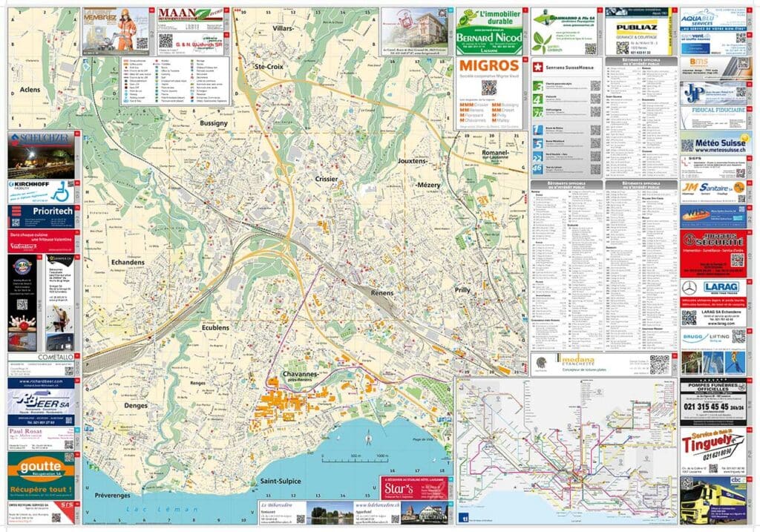Select the blue route 22 square

537,157
